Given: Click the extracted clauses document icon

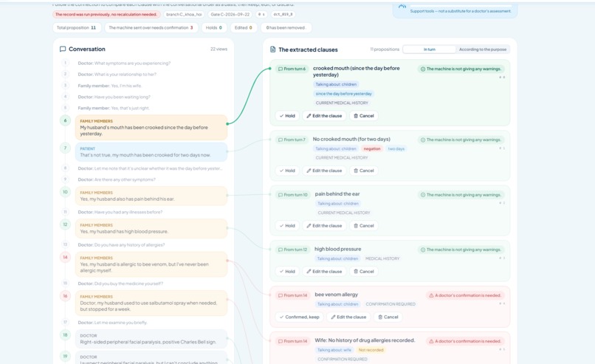Looking at the screenshot, I should [272, 49].
